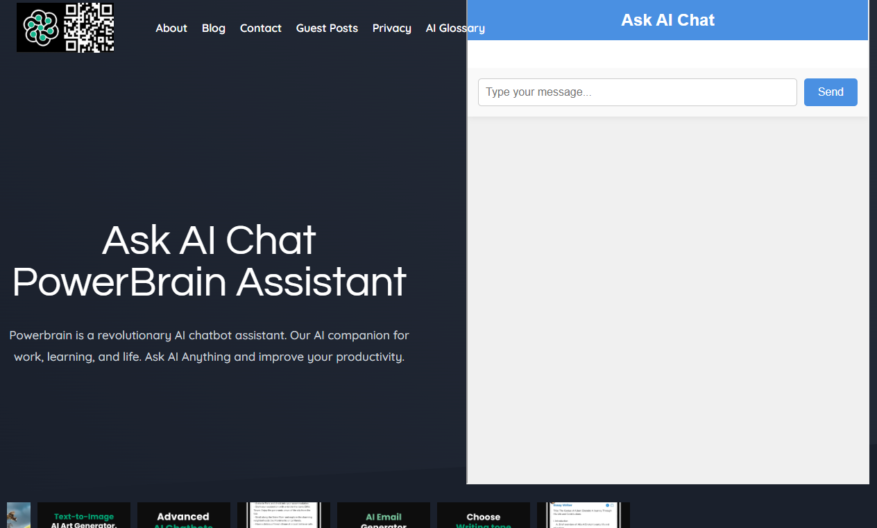Go to the Blog page
The width and height of the screenshot is (877, 528).
(214, 28)
